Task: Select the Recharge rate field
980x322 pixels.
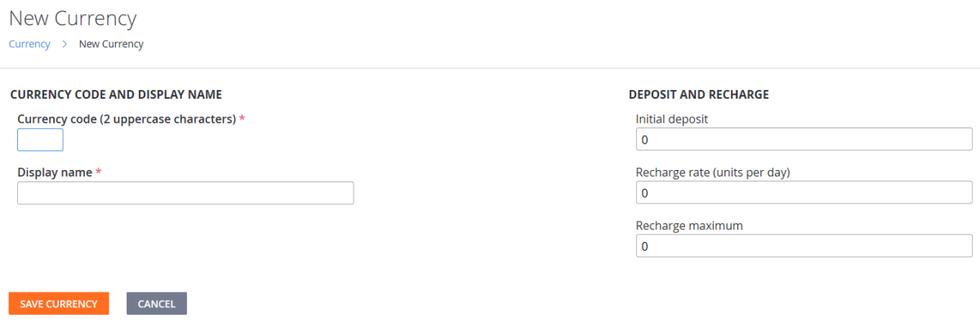Action: [804, 193]
